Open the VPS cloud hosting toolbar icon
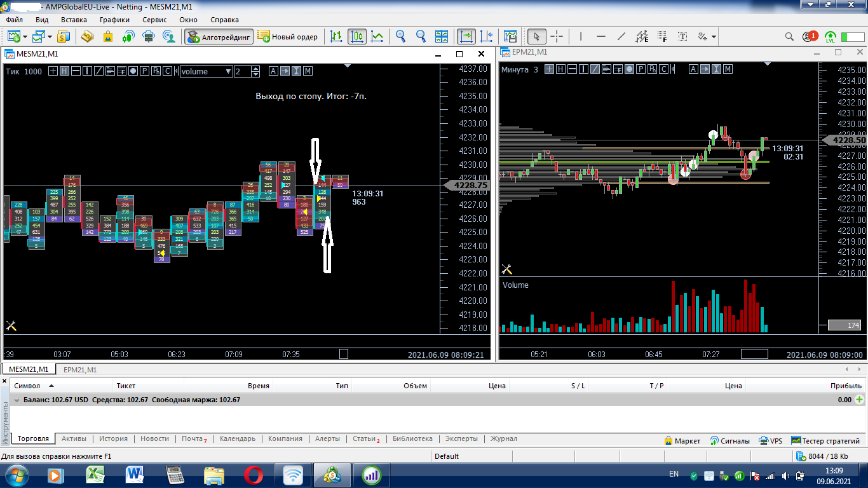This screenshot has width=868, height=488. [x=149, y=36]
